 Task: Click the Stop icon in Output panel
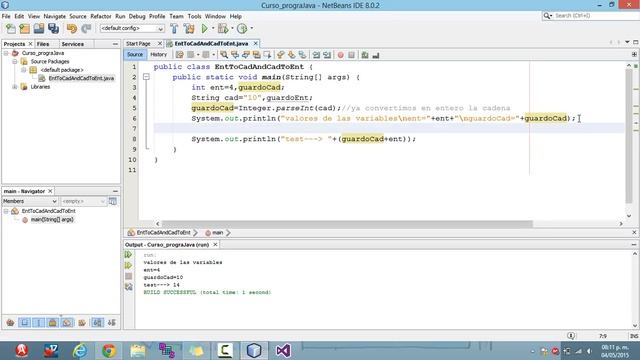(x=129, y=276)
